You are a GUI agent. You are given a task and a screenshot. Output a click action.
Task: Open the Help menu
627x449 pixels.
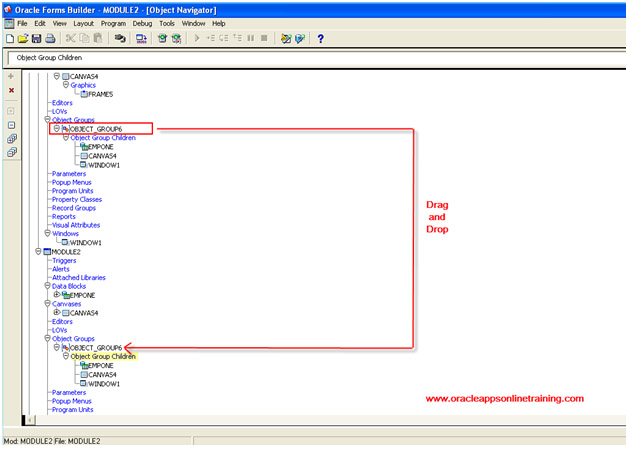pos(219,24)
